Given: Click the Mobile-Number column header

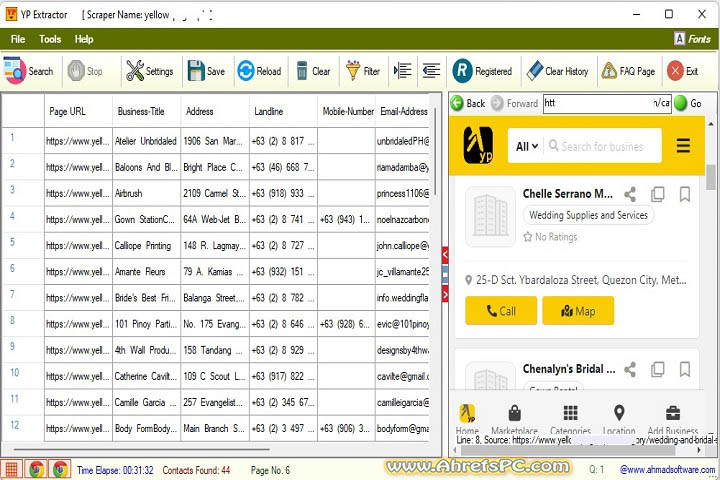Looking at the screenshot, I should click(348, 111).
